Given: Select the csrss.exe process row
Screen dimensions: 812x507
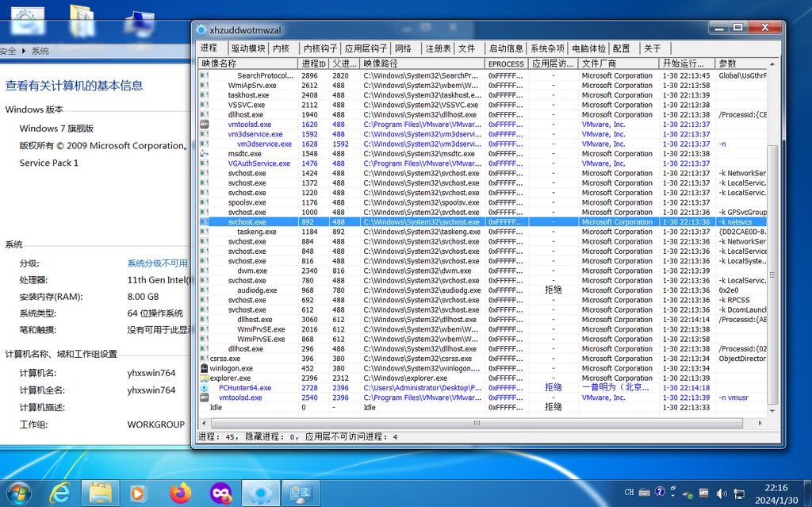Looking at the screenshot, I should [x=483, y=358].
